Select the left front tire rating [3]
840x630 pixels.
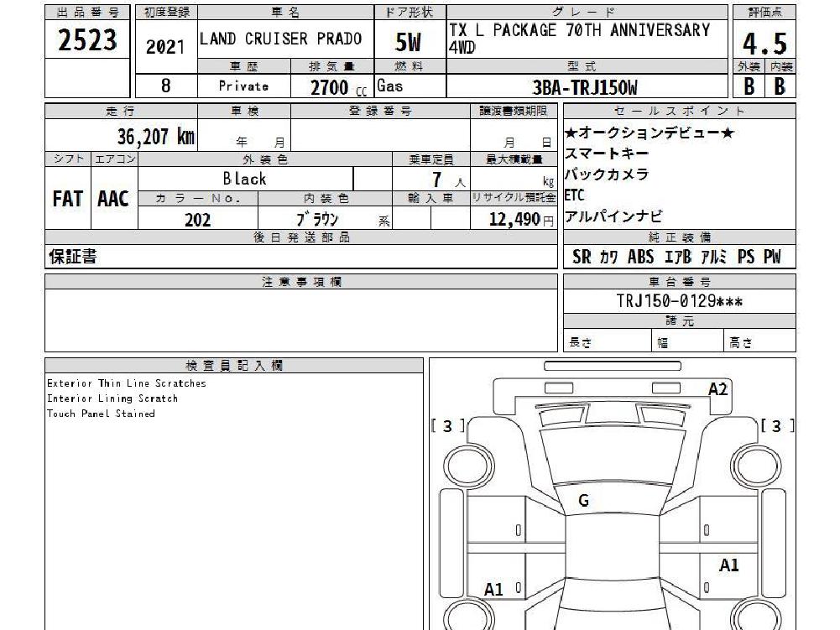tap(448, 426)
